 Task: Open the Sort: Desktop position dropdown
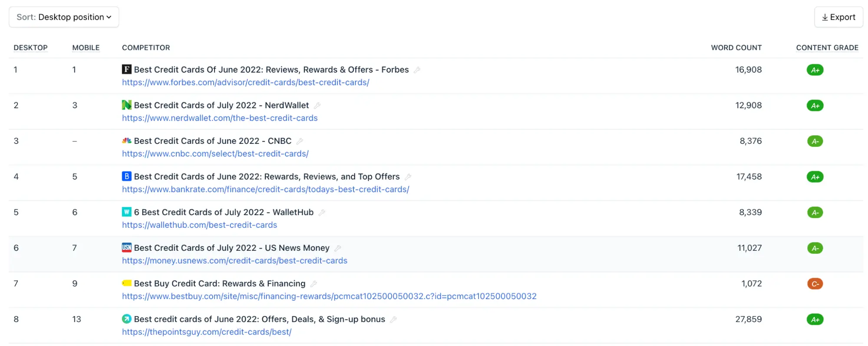pos(64,17)
